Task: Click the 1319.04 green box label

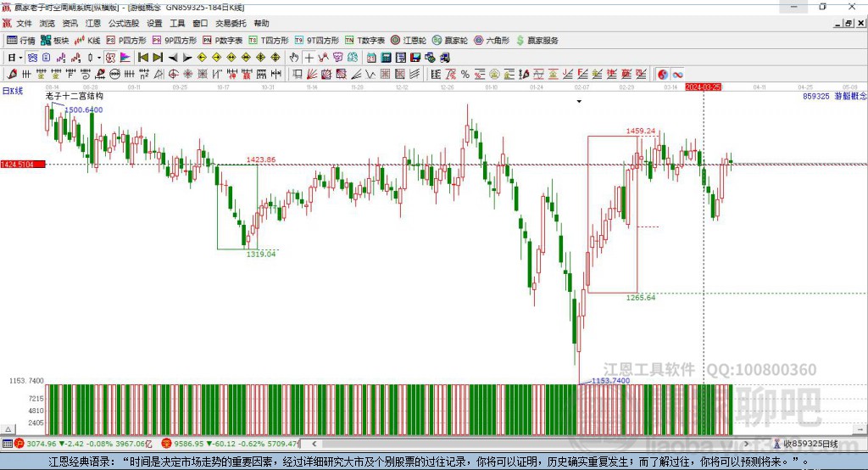Action: tap(261, 254)
